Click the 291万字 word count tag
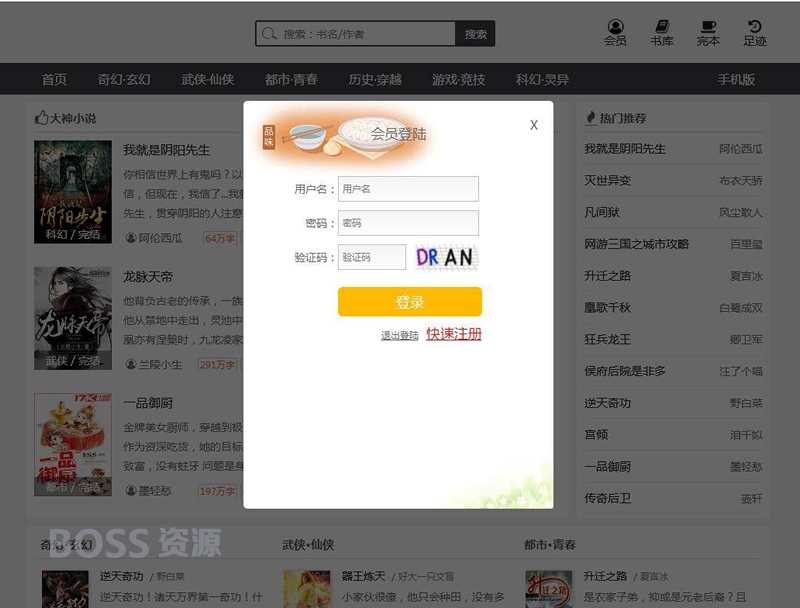The image size is (800, 608). click(217, 365)
